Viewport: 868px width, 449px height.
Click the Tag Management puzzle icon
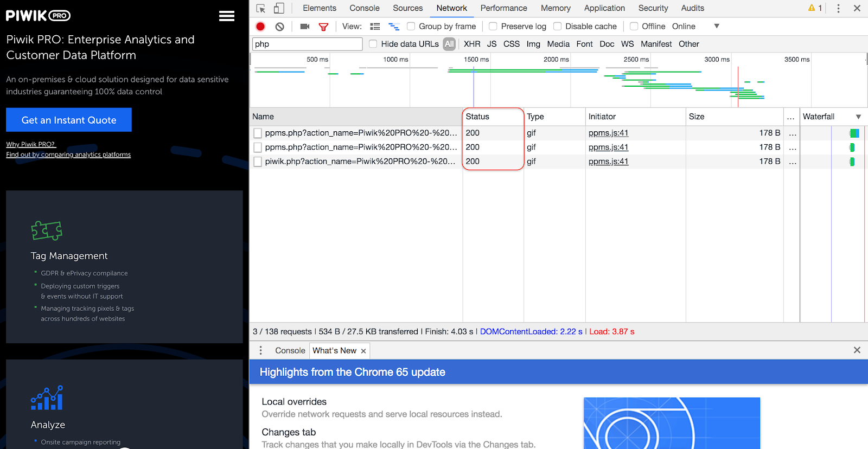click(x=47, y=230)
